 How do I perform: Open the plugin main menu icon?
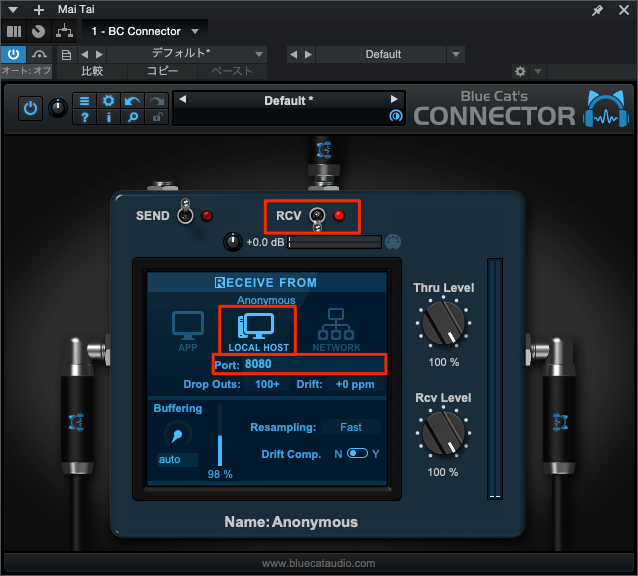tap(85, 100)
